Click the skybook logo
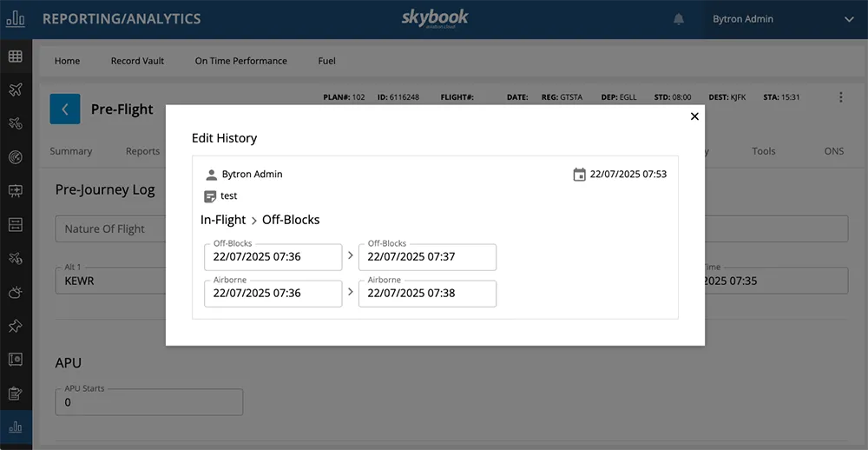Image resolution: width=868 pixels, height=450 pixels. pos(435,18)
